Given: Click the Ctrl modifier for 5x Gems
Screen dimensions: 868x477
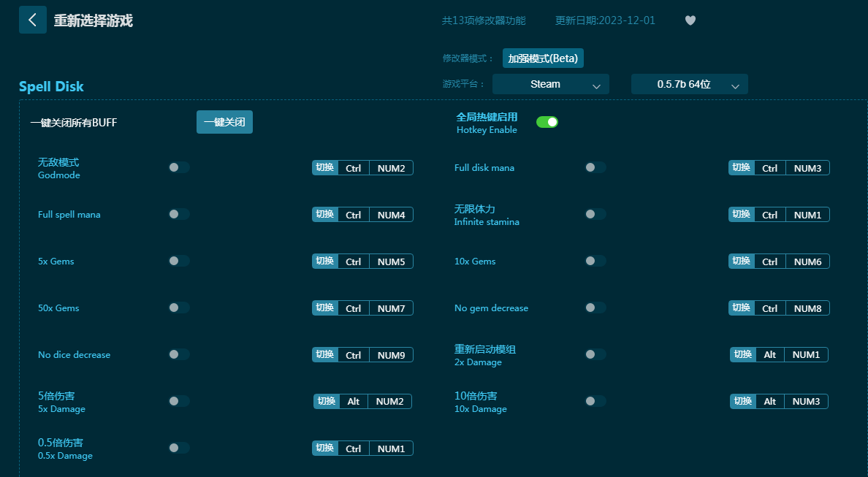Looking at the screenshot, I should pos(354,262).
